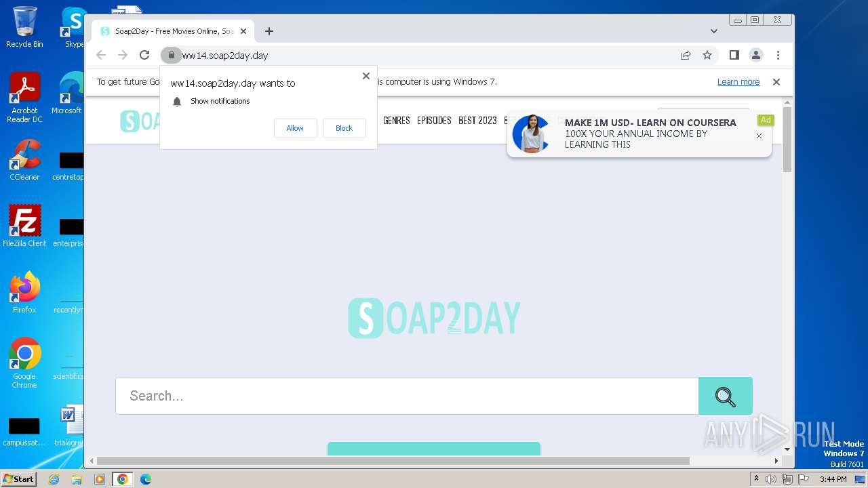Select the Chrome taskbar button
Viewport: 868px width, 488px height.
122,479
